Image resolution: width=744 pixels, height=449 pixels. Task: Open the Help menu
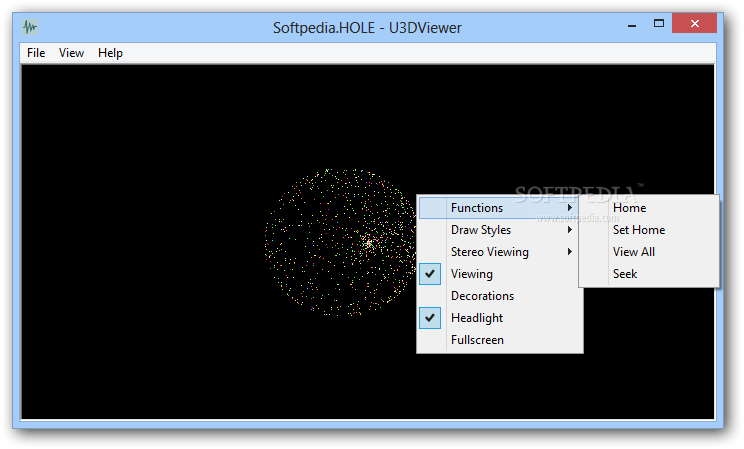pyautogui.click(x=110, y=53)
